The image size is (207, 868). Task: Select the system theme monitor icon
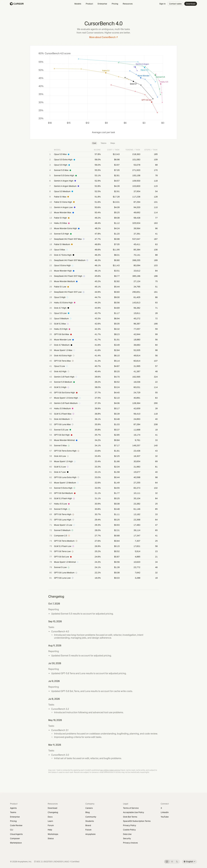[167, 862]
